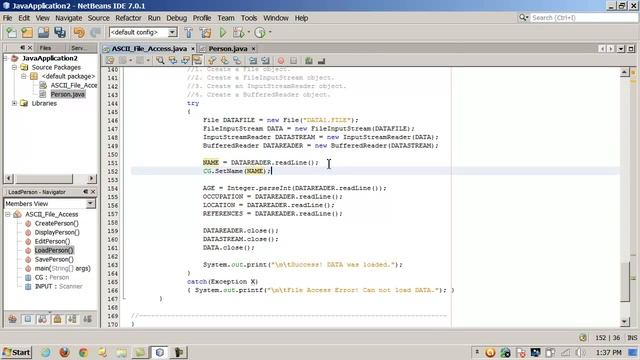Image resolution: width=640 pixels, height=360 pixels.
Task: Toggle Sort by Source in Navigator
Action: [87, 319]
